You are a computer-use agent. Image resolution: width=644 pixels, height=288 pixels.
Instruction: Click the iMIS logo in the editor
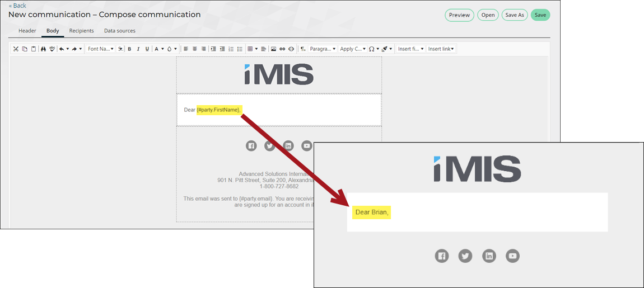pyautogui.click(x=279, y=74)
